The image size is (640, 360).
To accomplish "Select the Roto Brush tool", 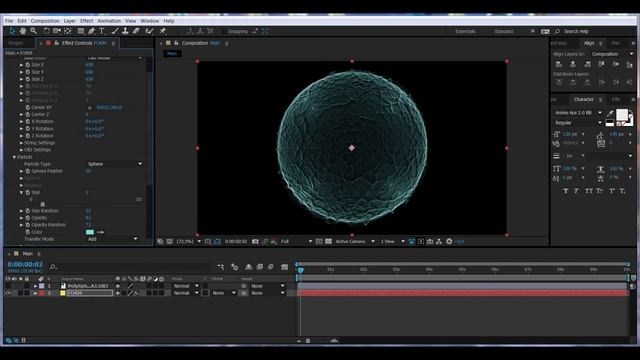I will (149, 31).
